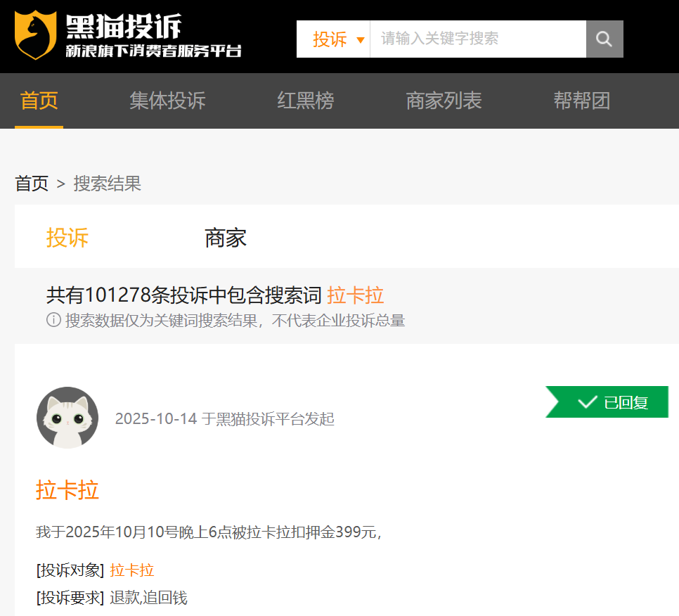This screenshot has width=679, height=616.
Task: Open the 商家列表 navigation item
Action: pos(444,101)
